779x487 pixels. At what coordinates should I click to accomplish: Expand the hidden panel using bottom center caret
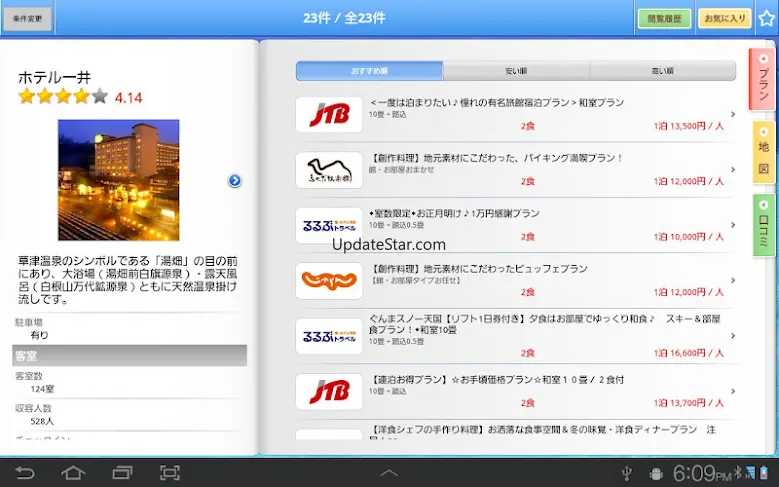coord(389,473)
